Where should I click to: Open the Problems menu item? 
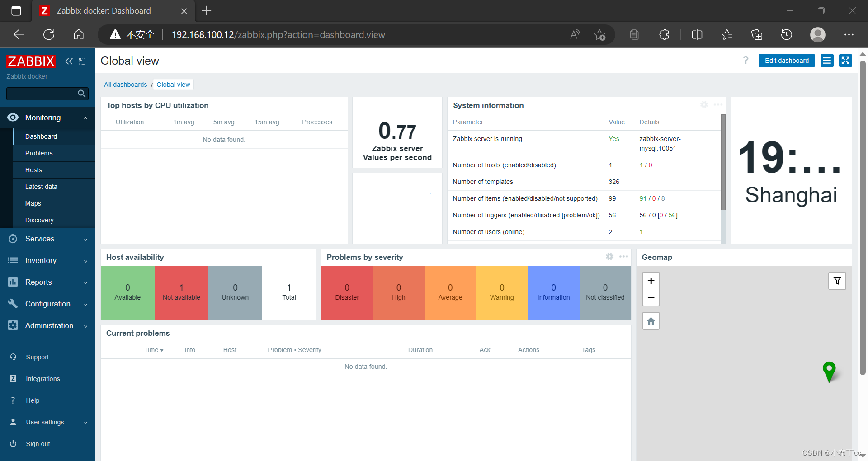54,153
